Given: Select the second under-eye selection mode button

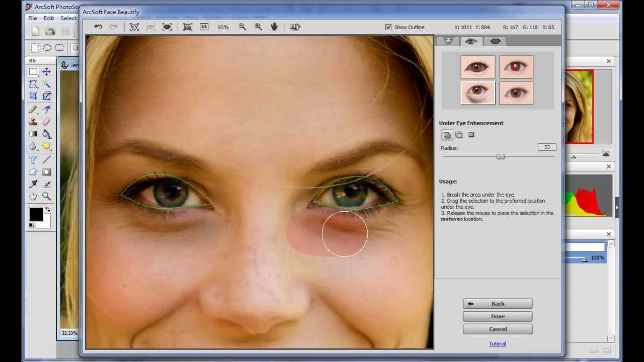Looking at the screenshot, I should click(x=459, y=135).
